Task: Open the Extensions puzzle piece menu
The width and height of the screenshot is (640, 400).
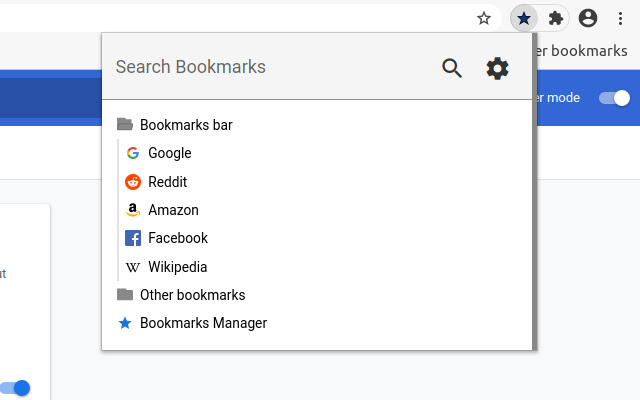Action: 556,17
